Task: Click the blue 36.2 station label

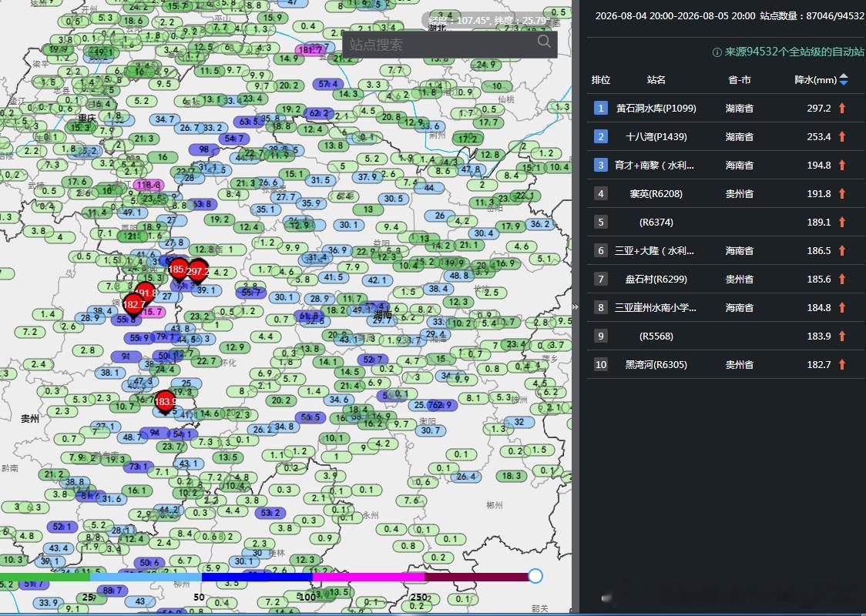Action: pos(540,224)
